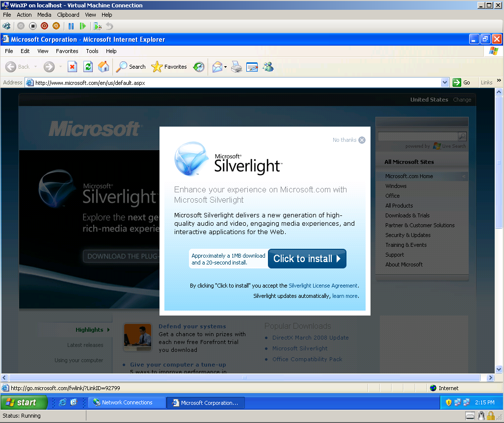Click the green Reset VM icon

point(82,26)
